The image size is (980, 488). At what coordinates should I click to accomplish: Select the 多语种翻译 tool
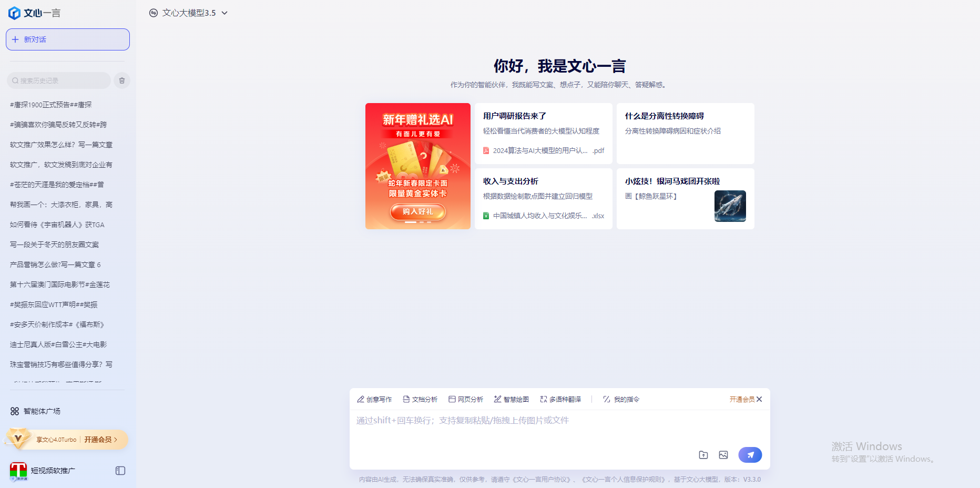[x=560, y=400]
